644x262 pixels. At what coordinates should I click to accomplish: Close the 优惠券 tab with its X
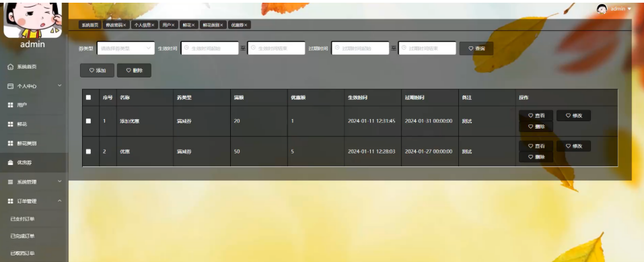(246, 25)
